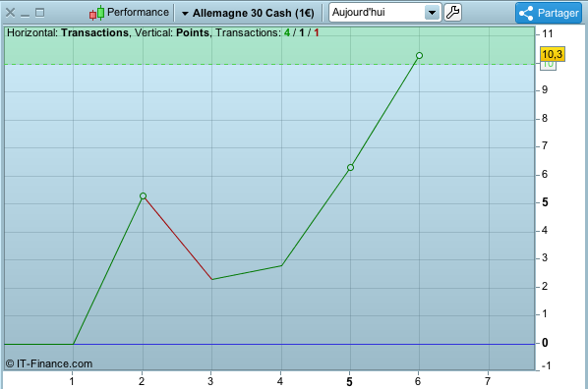The image size is (588, 389).
Task: Click the bold vertical axis value 5
Action: (545, 202)
